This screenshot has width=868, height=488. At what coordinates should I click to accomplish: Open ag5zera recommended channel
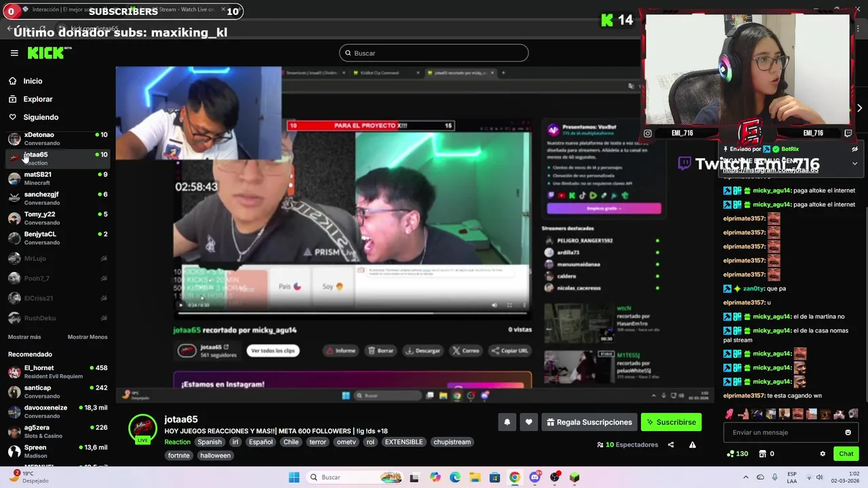tap(57, 431)
